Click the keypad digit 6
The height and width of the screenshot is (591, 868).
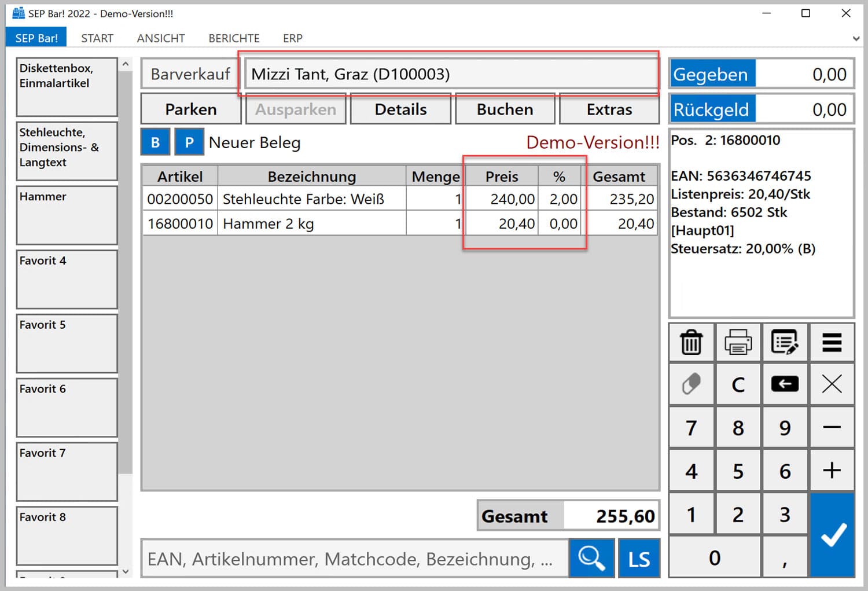tap(785, 471)
